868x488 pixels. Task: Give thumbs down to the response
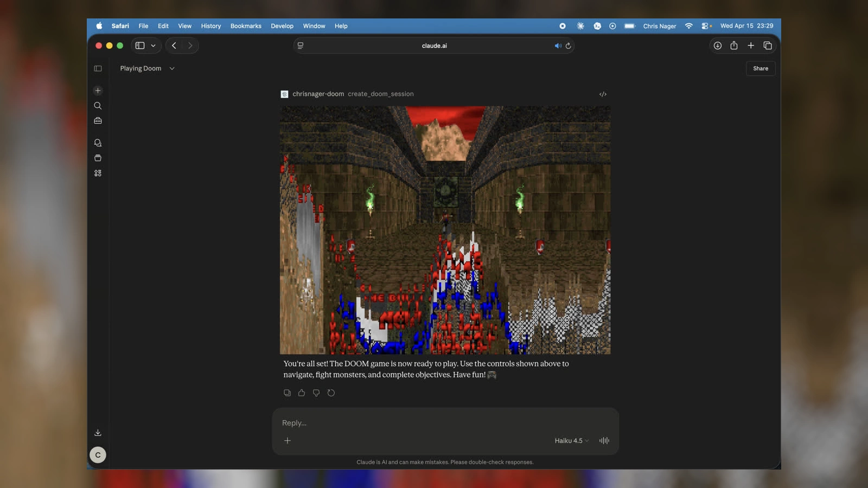point(316,393)
